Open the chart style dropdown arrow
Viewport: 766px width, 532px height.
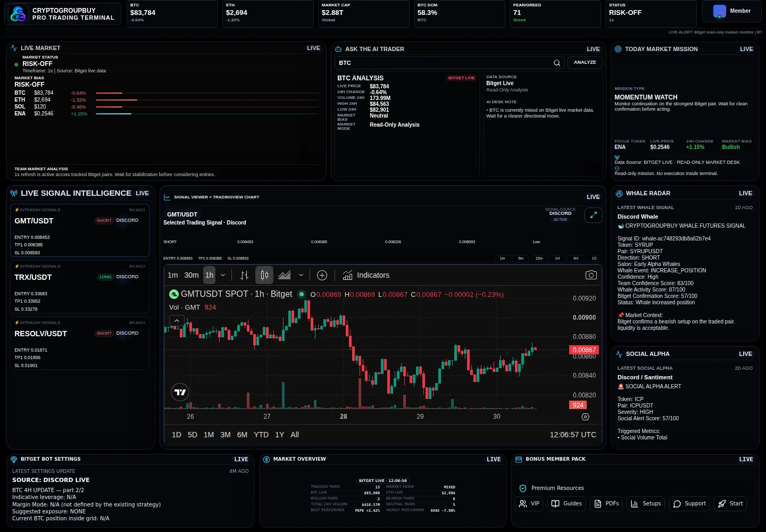[301, 275]
